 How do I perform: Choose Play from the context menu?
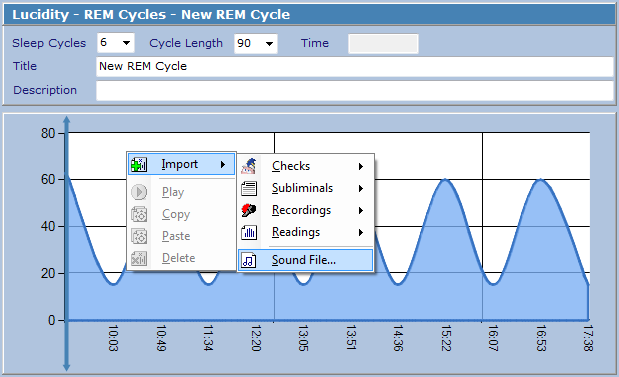182,192
